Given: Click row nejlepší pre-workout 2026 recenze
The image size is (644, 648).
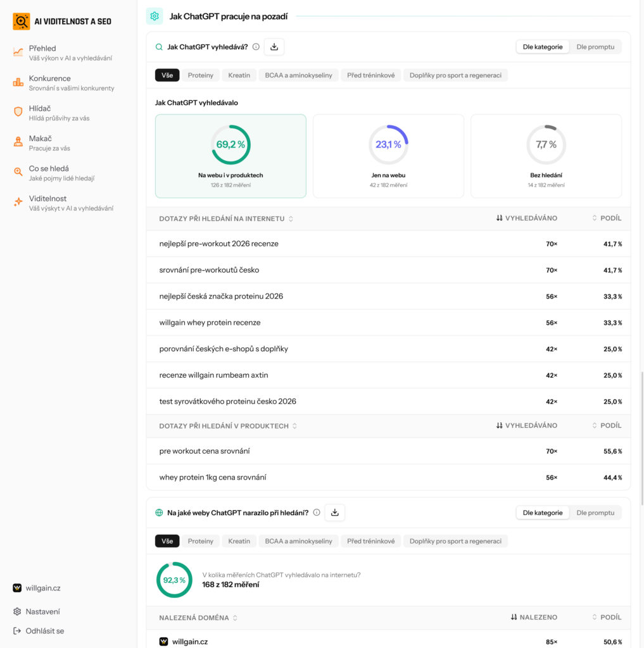Looking at the screenshot, I should pos(388,244).
